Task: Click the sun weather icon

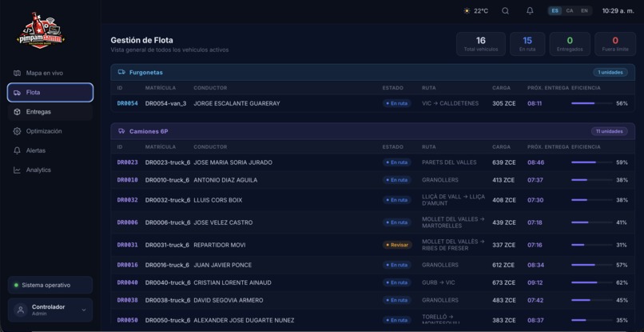Action: pos(467,11)
